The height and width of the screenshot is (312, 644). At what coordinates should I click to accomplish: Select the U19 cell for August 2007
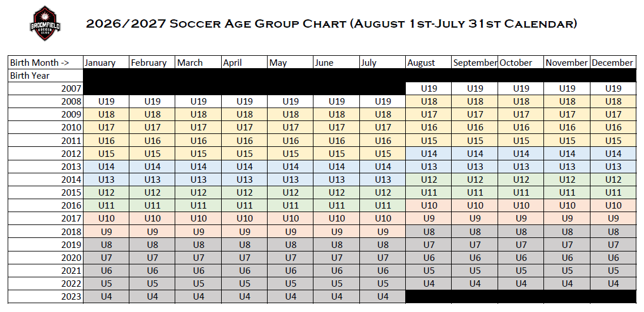(429, 89)
